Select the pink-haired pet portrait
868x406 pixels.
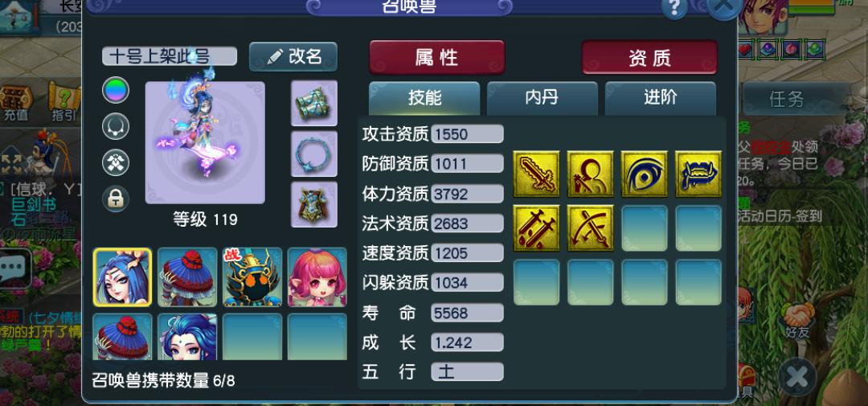coord(317,277)
